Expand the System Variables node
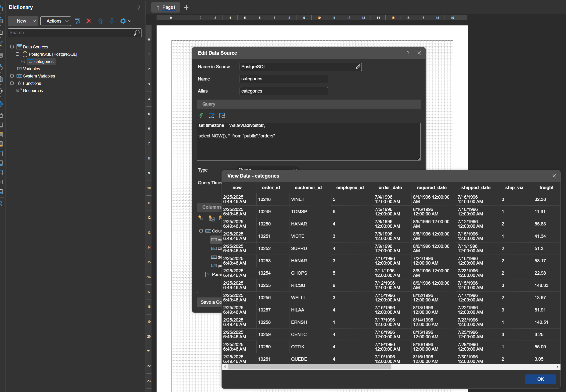Viewport: 566px width, 392px height. point(12,76)
